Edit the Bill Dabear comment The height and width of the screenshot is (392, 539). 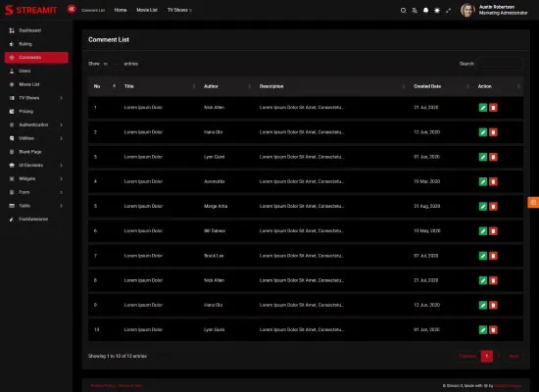click(x=483, y=231)
